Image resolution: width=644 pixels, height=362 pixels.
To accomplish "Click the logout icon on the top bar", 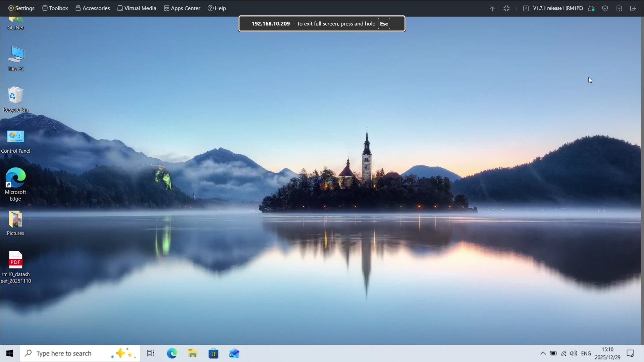I will coord(633,8).
